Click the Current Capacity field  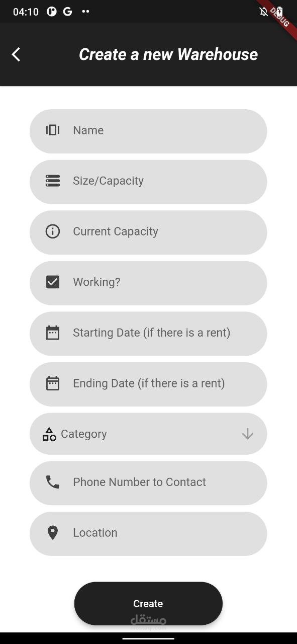point(148,232)
